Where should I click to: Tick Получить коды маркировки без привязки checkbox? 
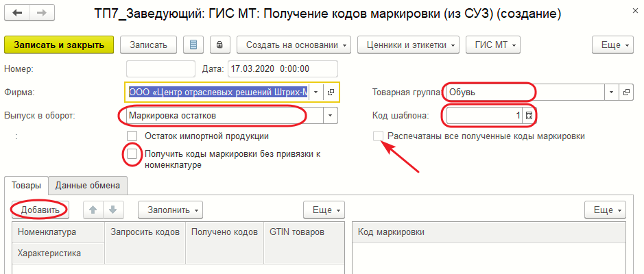[x=132, y=154]
